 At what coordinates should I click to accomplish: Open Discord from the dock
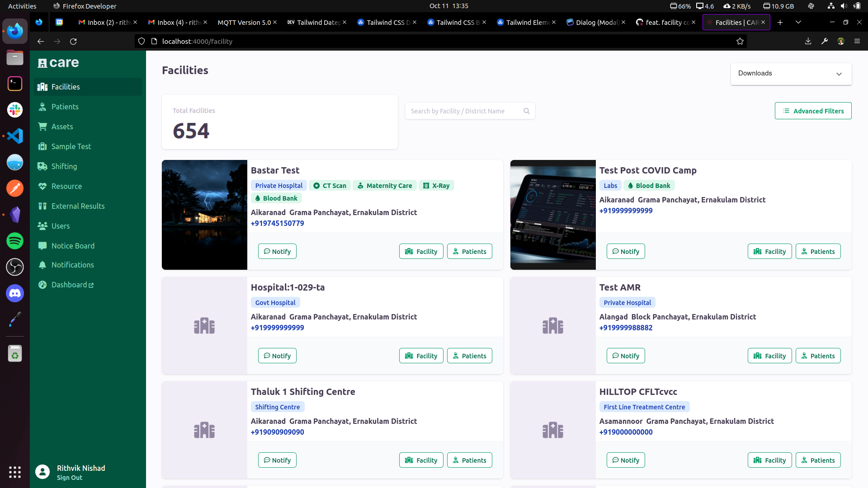(15, 293)
